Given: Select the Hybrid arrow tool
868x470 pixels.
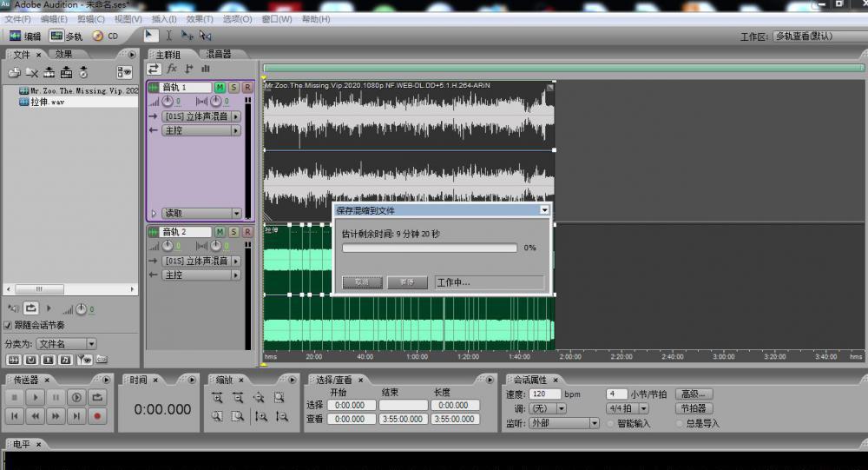Looking at the screenshot, I should [149, 36].
